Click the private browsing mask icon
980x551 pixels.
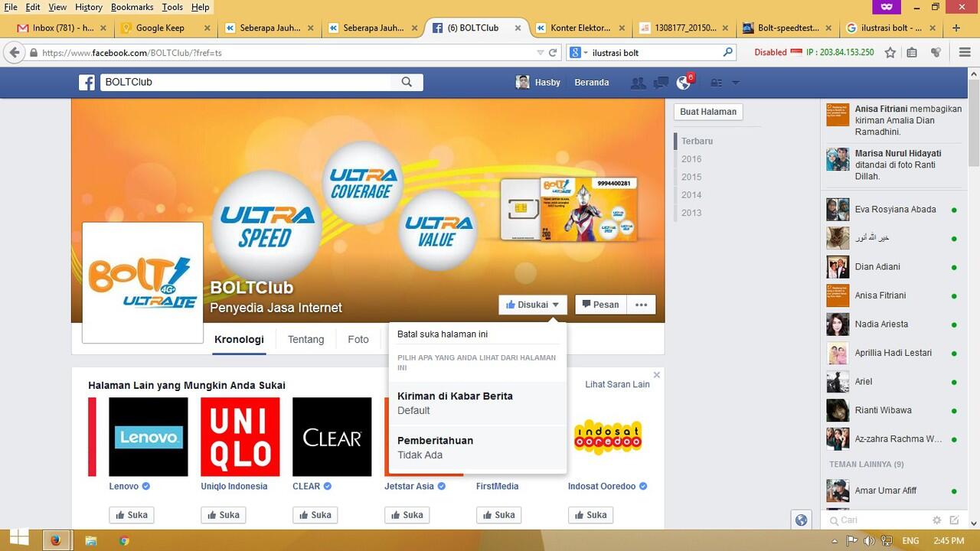coord(887,7)
